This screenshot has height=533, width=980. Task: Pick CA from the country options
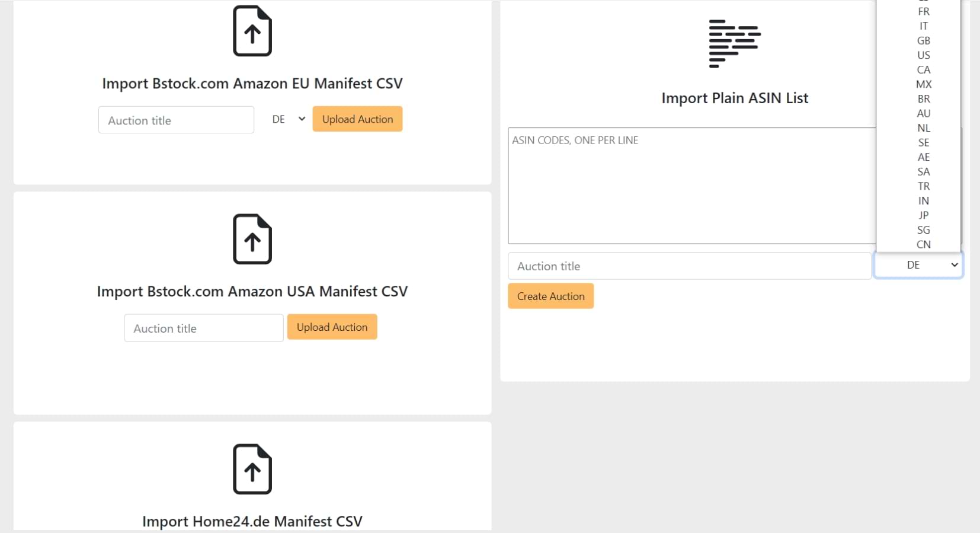point(924,69)
